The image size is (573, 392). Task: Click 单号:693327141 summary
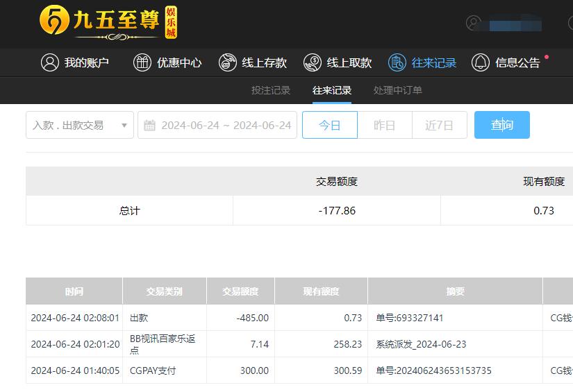[410, 318]
